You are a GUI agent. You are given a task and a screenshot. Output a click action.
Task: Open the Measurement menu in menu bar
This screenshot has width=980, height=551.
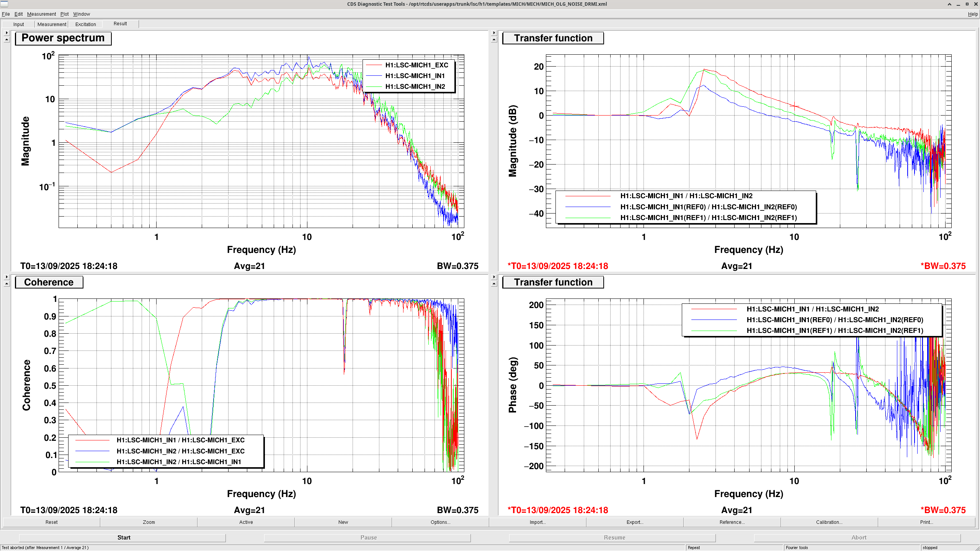[x=41, y=14]
